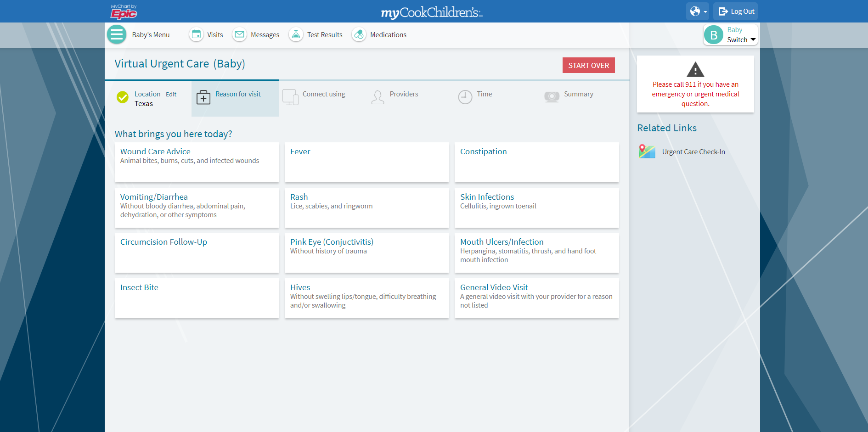Select the General Video Visit card
868x432 pixels.
click(536, 298)
